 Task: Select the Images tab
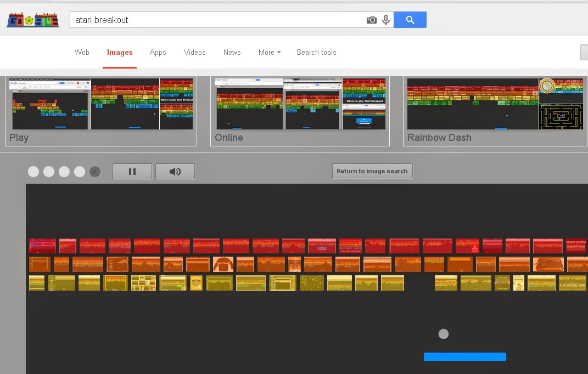[120, 53]
